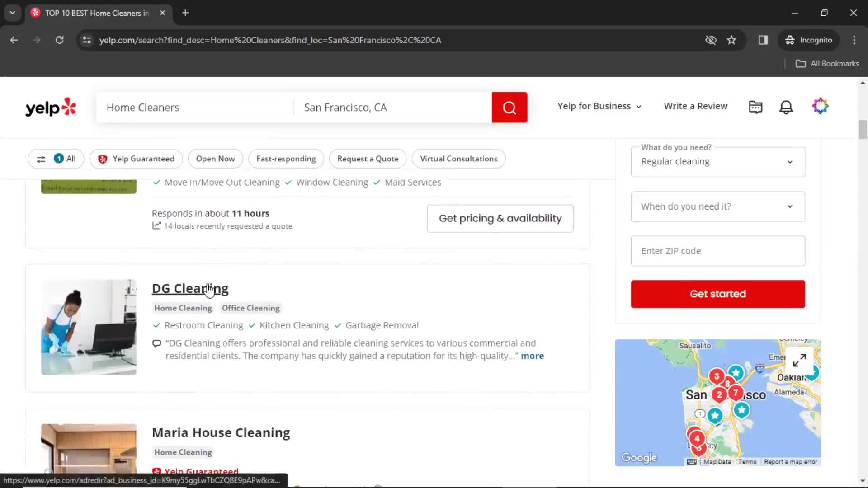
Task: Click the search magnifying glass icon
Action: coord(509,107)
